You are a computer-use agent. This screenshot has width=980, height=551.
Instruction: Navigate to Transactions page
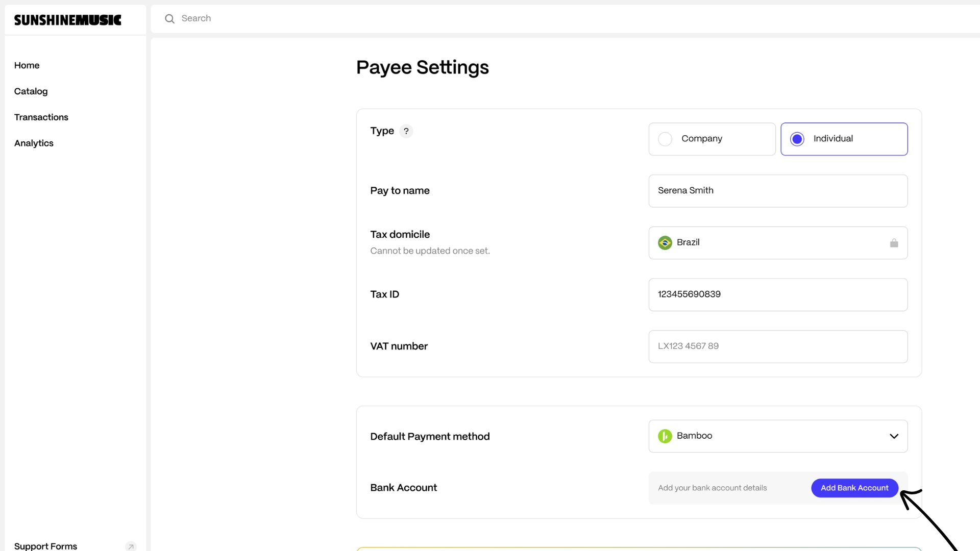[41, 117]
